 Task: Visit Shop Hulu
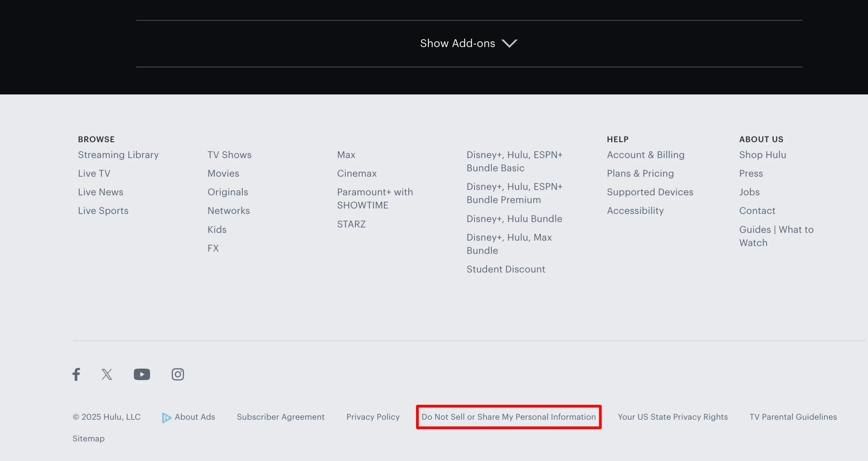pos(763,155)
